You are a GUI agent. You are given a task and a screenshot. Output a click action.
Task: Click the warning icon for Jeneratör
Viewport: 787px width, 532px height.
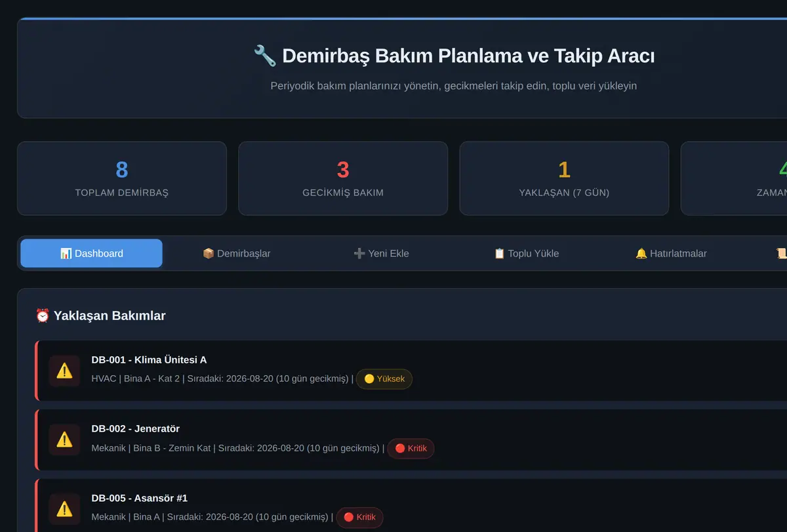pyautogui.click(x=64, y=440)
